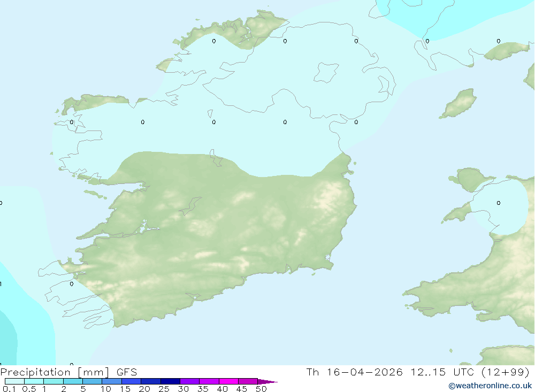Click the "0.5" legend scale value
This screenshot has width=535, height=392.
coord(29,389)
